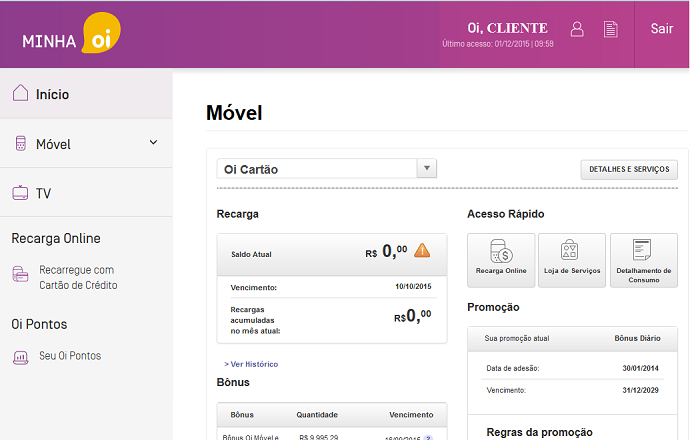The width and height of the screenshot is (690, 440).
Task: Open the user profile icon in header
Action: (577, 29)
